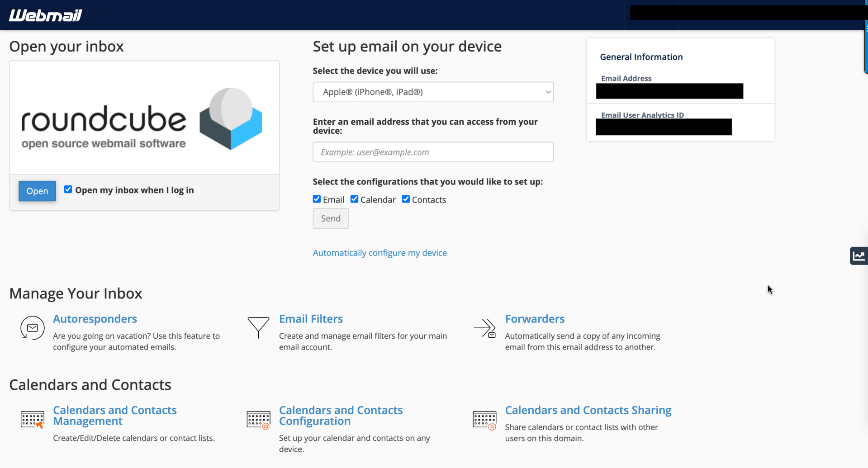This screenshot has width=868, height=468.
Task: Toggle 'Open my inbox when I log in'
Action: tap(68, 189)
